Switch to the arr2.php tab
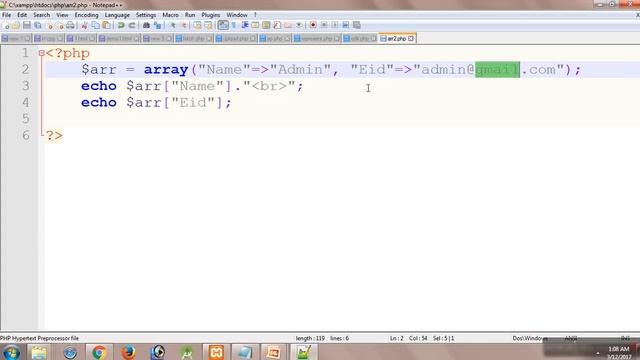 397,38
